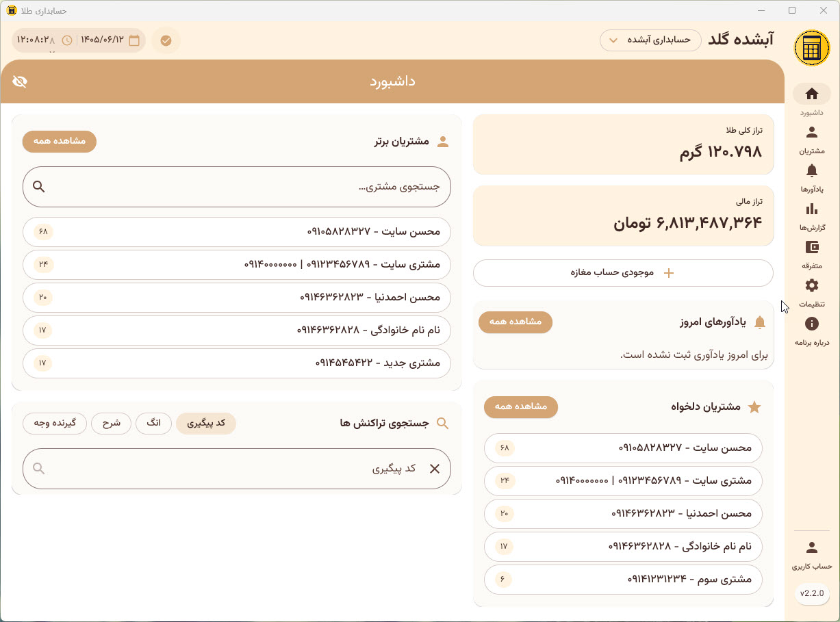Open مشتری سایت in مشتریان برتر list
This screenshot has height=622, width=840.
coord(237,265)
